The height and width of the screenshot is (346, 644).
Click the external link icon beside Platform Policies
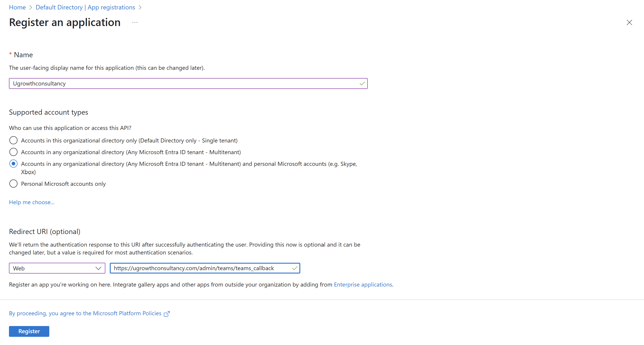(166, 313)
